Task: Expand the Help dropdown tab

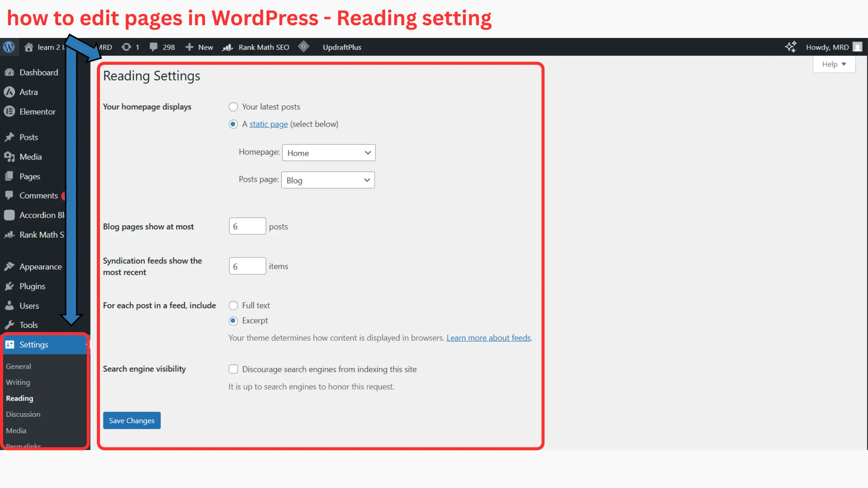Action: click(x=834, y=64)
